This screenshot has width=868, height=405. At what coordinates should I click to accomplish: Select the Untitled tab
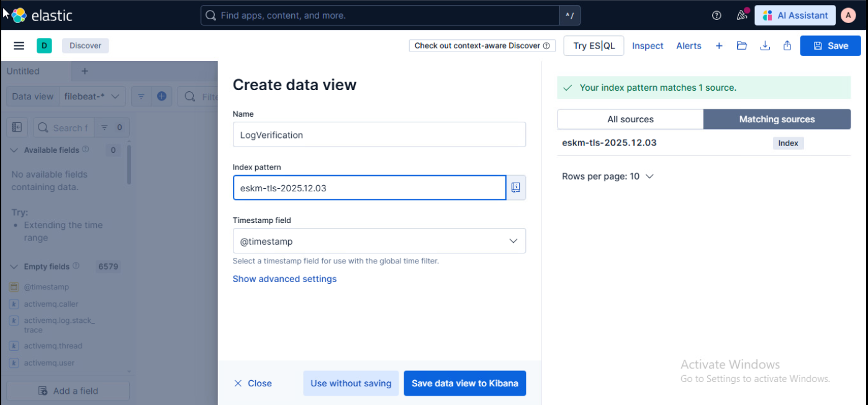23,71
